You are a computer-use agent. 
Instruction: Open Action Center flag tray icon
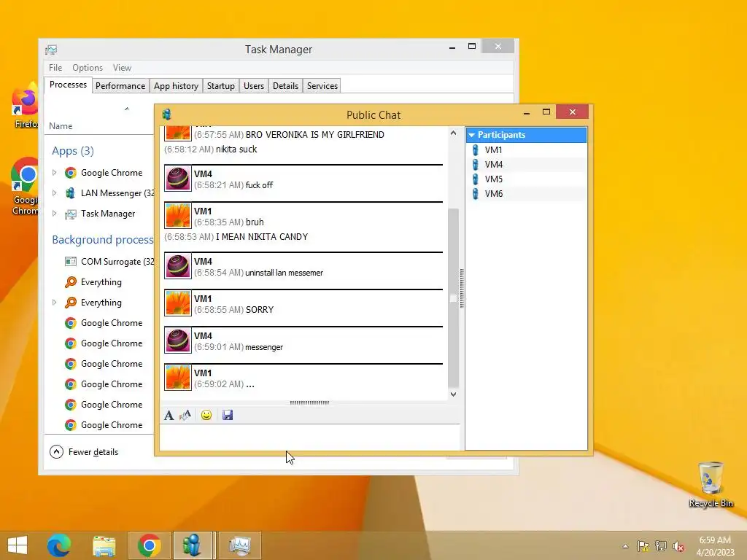coord(643,546)
